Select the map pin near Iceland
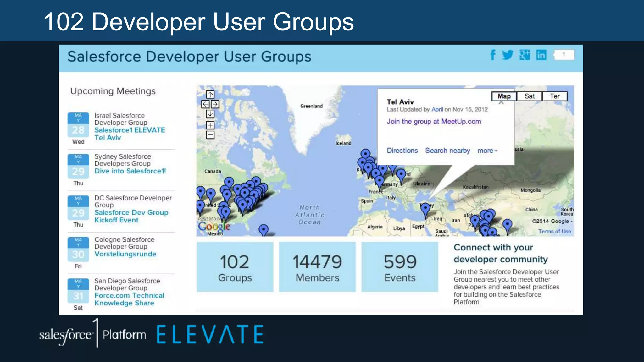This screenshot has width=644, height=362. click(x=365, y=154)
